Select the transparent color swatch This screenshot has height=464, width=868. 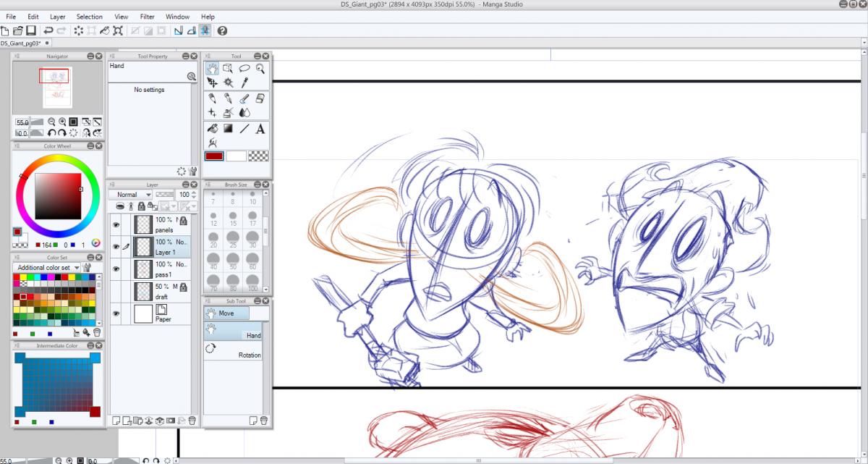[258, 156]
